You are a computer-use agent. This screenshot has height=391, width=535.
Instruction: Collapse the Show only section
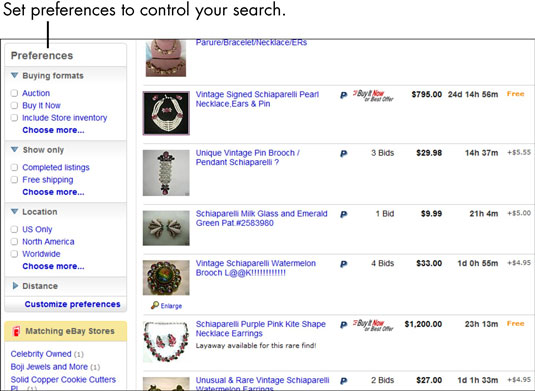[x=14, y=149]
